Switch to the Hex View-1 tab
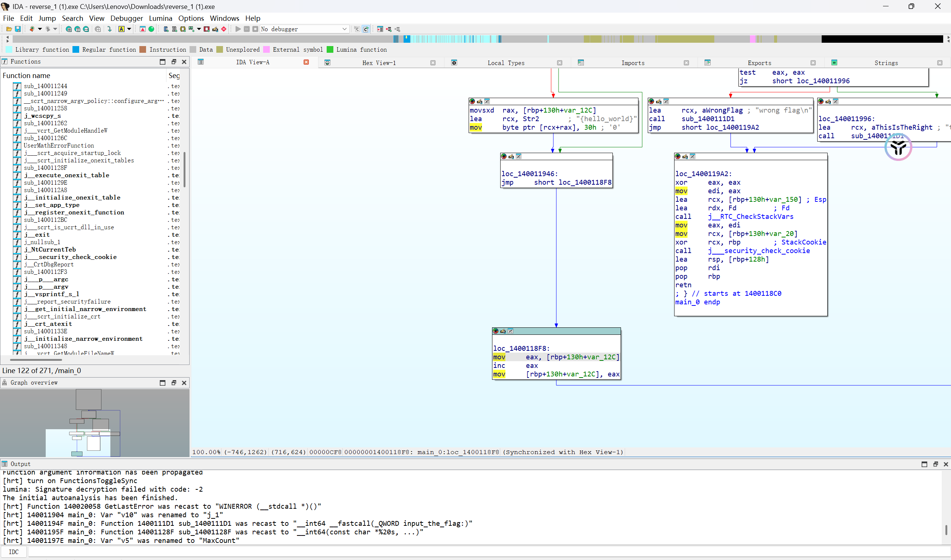The height and width of the screenshot is (560, 951). tap(379, 63)
